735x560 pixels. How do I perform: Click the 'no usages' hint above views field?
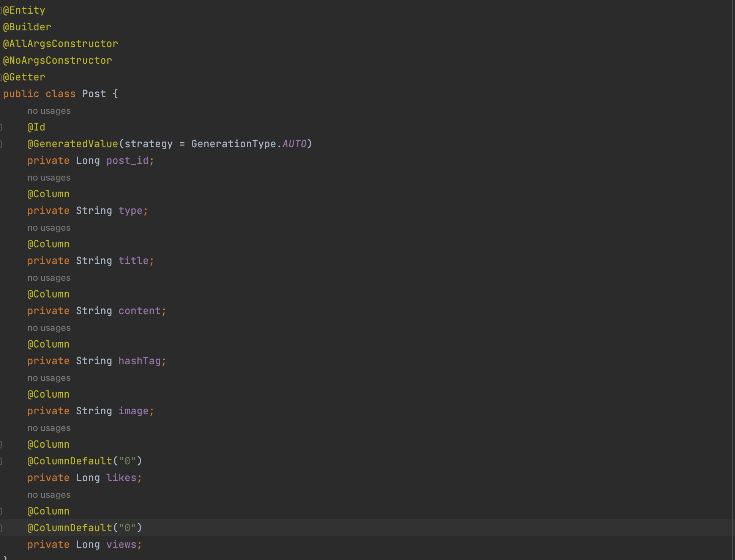[x=49, y=495]
